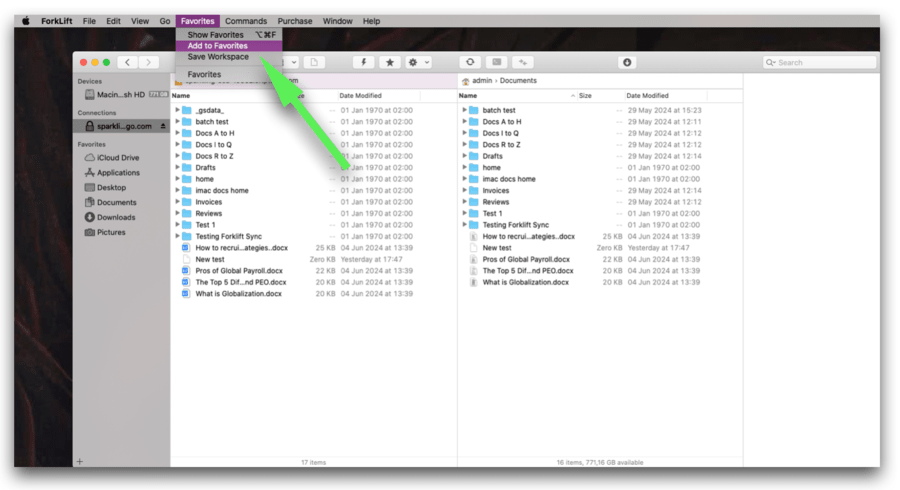
Task: Open the Go menu
Action: tap(165, 21)
